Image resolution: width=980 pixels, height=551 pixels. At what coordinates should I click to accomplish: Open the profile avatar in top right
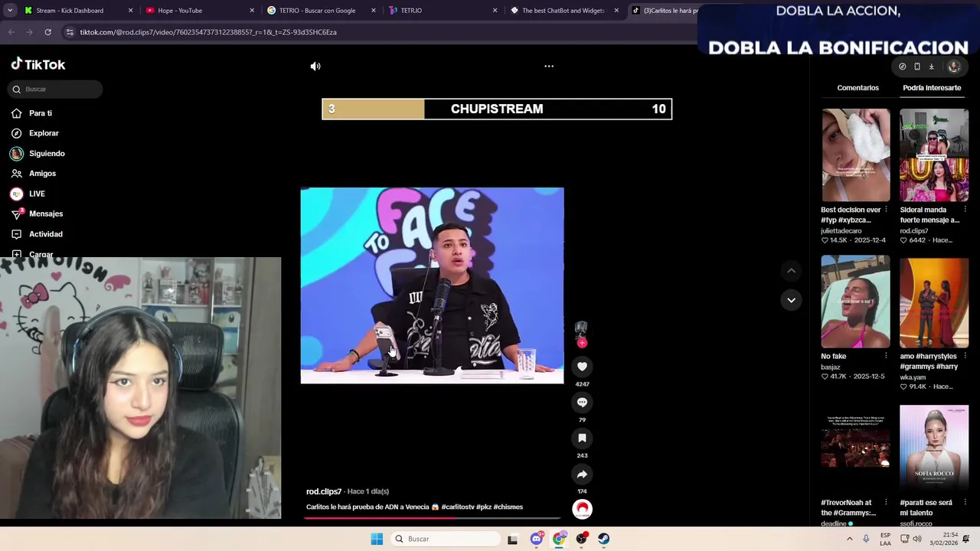(x=954, y=67)
